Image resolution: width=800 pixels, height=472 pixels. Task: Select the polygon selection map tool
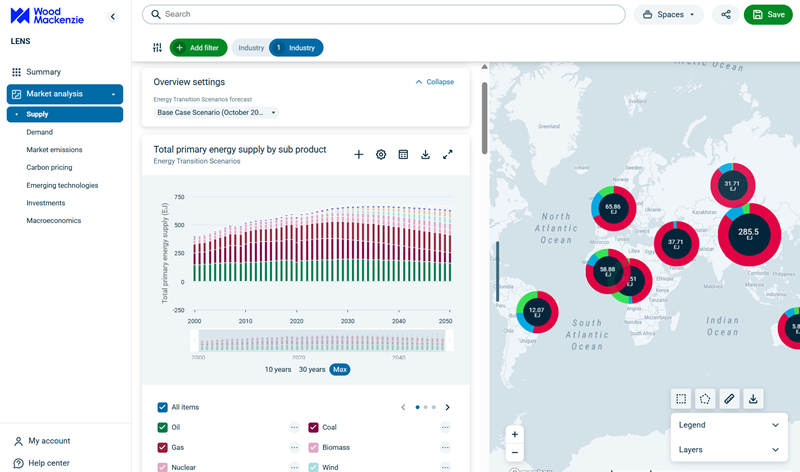coord(705,399)
